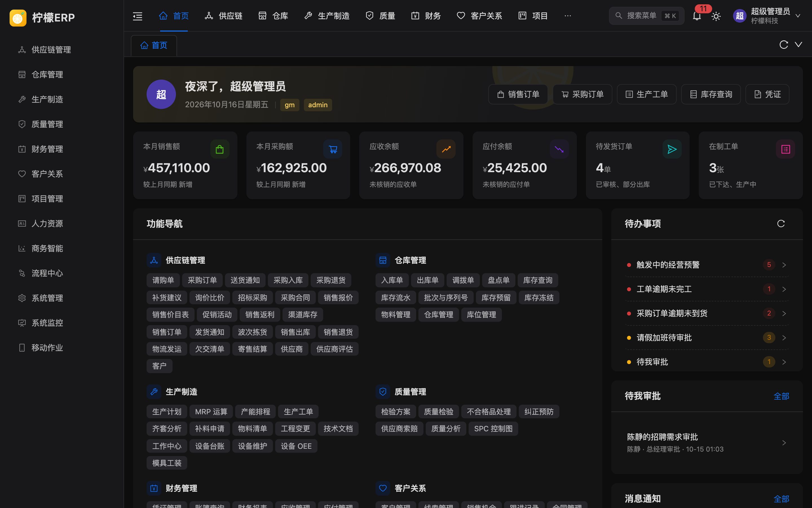Open the 销售订单 quick action button

point(518,95)
